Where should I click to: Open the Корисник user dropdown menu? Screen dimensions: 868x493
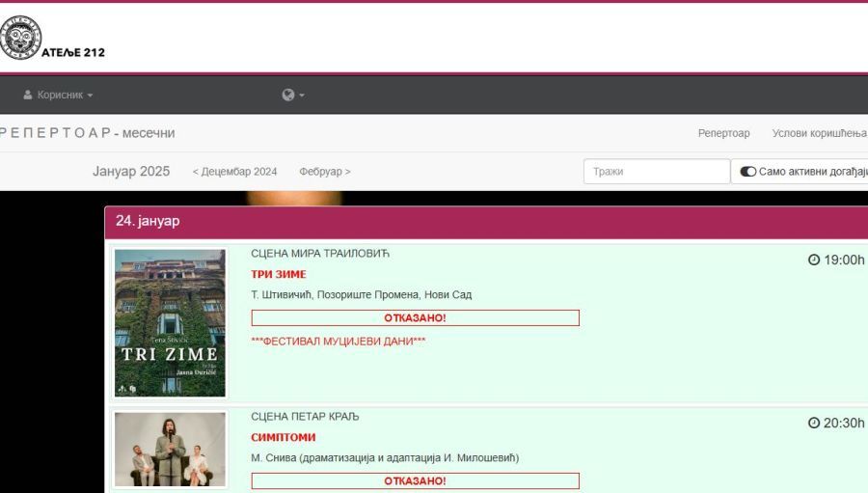click(58, 95)
